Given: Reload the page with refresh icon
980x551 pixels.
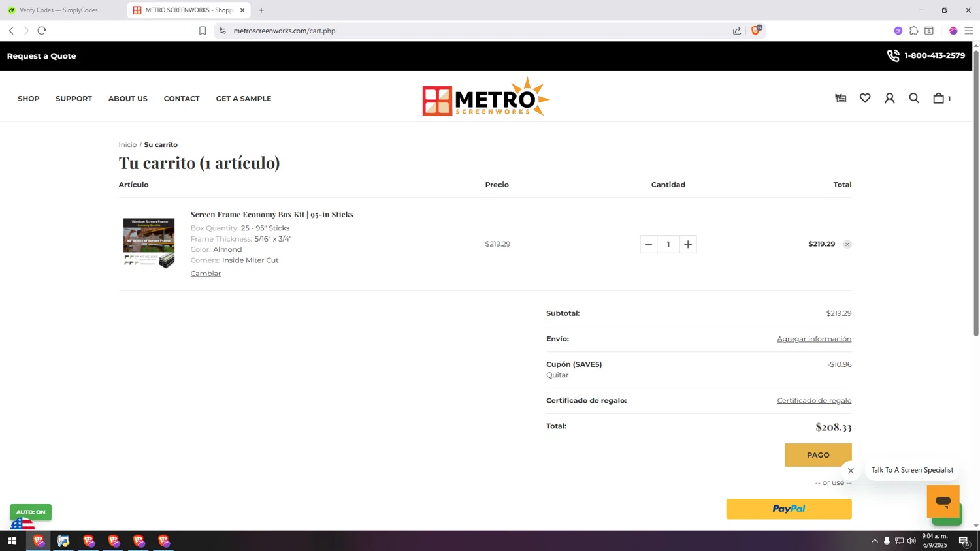Looking at the screenshot, I should tap(42, 31).
